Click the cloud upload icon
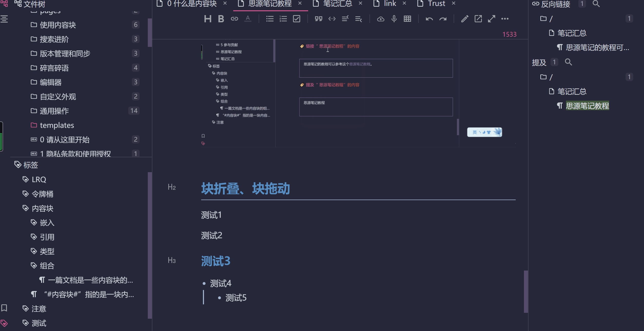Viewport: 644px width, 331px height. (380, 19)
